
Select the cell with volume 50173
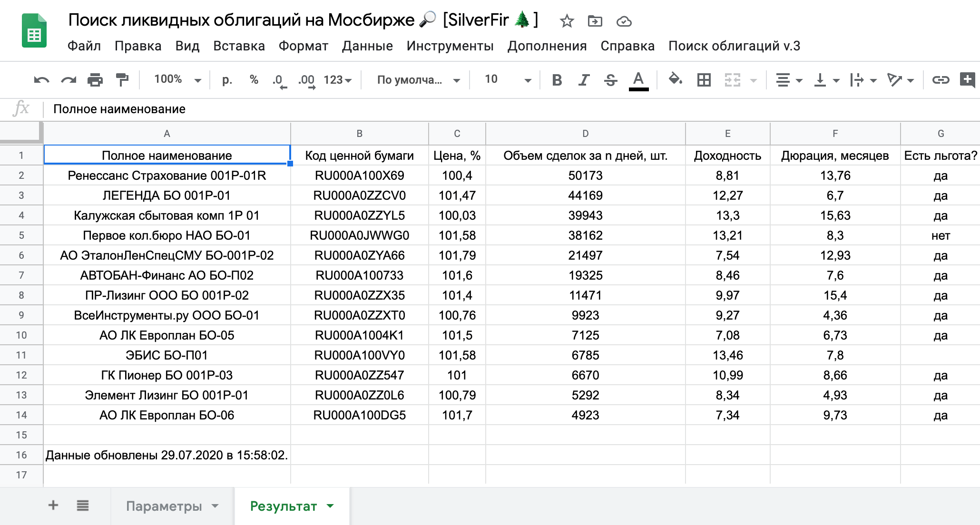[x=585, y=175]
